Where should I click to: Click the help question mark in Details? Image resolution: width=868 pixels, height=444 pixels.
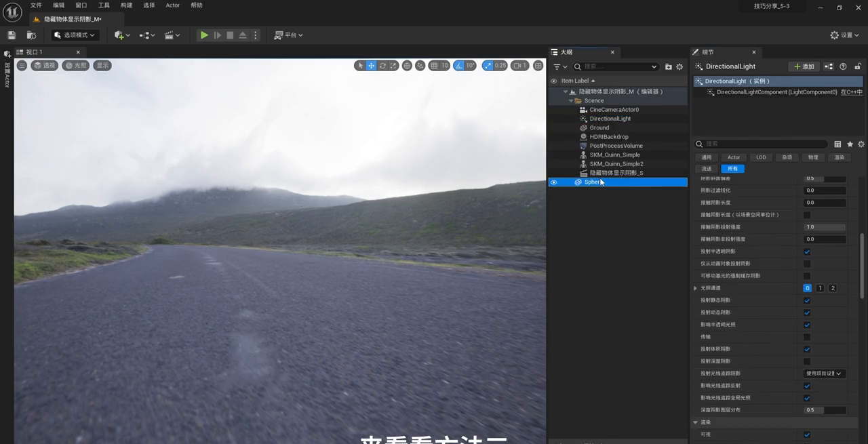843,66
